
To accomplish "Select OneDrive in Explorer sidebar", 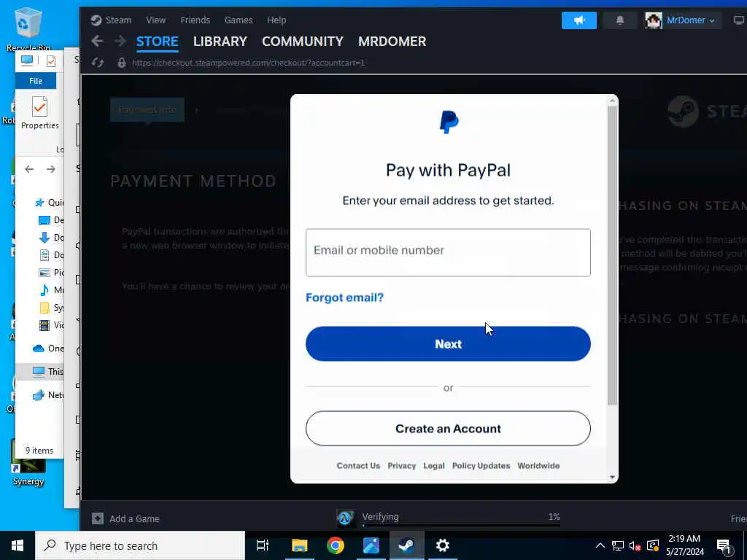I will [x=48, y=348].
